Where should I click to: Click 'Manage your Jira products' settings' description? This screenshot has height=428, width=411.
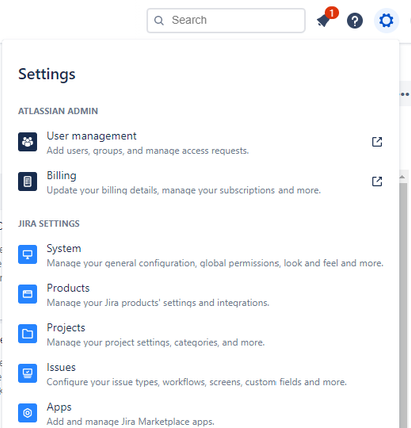point(158,303)
